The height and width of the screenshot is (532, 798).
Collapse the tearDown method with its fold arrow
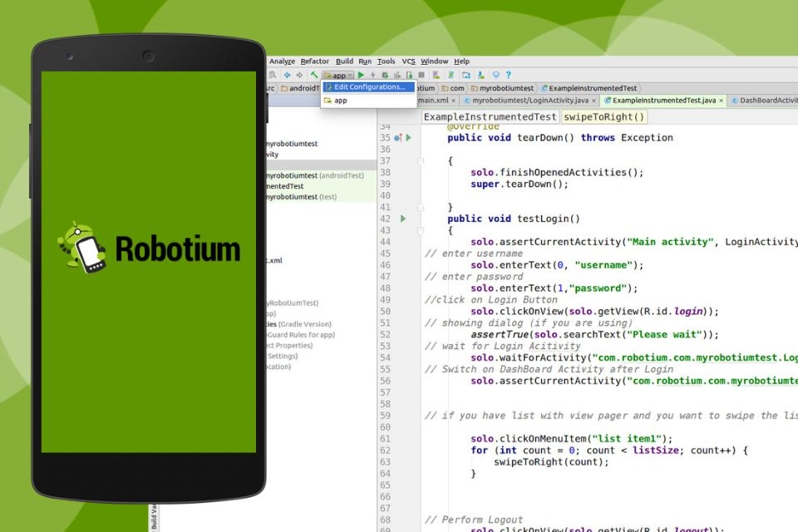tap(421, 160)
